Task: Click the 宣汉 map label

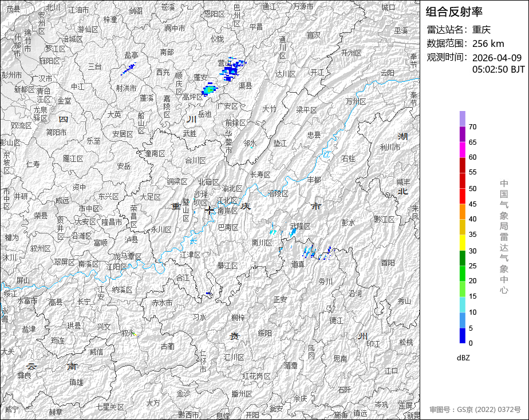Action: [314, 35]
